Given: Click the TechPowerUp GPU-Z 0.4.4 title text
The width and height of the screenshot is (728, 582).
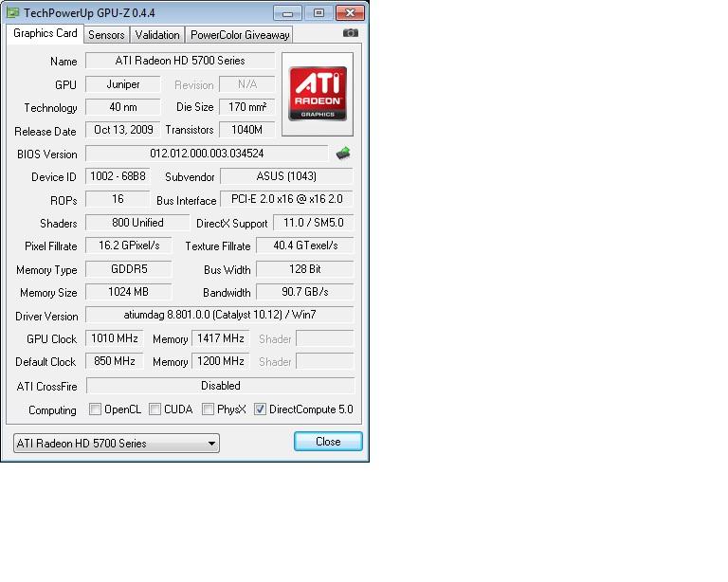Looking at the screenshot, I should click(89, 13).
